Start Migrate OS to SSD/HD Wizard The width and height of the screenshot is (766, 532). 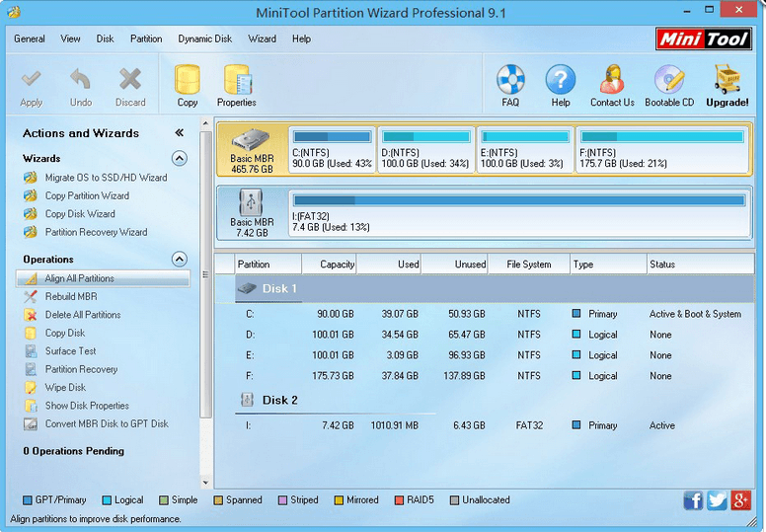point(106,178)
